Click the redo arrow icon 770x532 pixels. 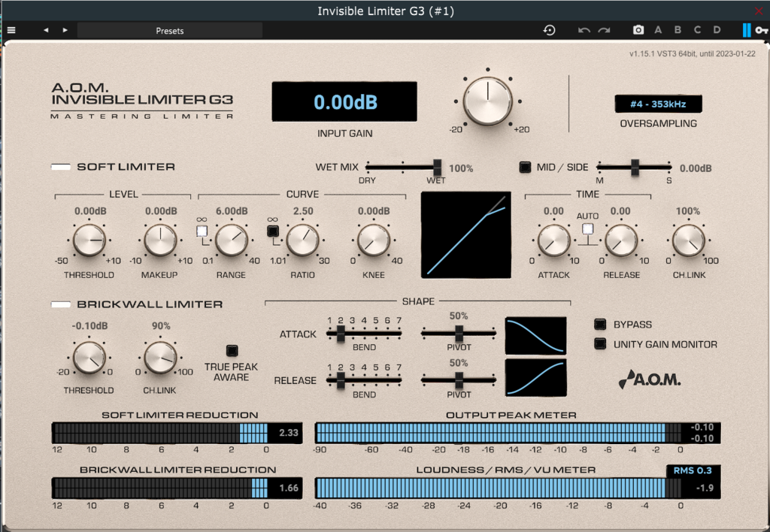tap(604, 30)
